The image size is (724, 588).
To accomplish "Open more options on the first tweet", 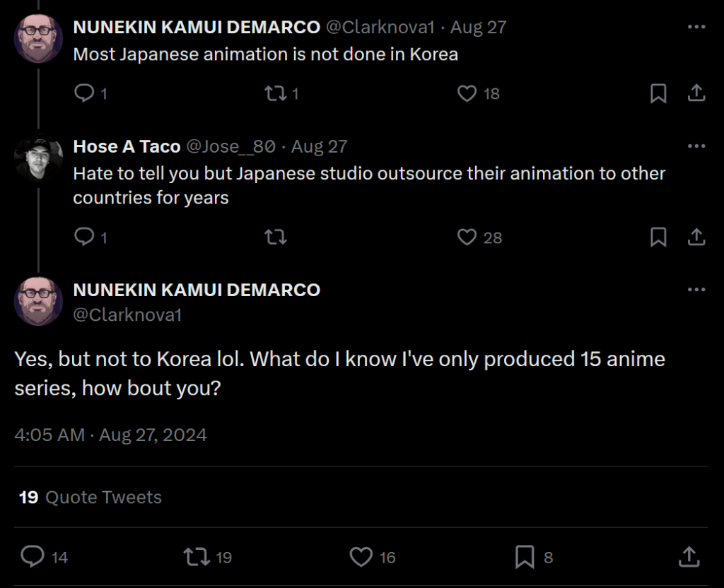I will (696, 28).
